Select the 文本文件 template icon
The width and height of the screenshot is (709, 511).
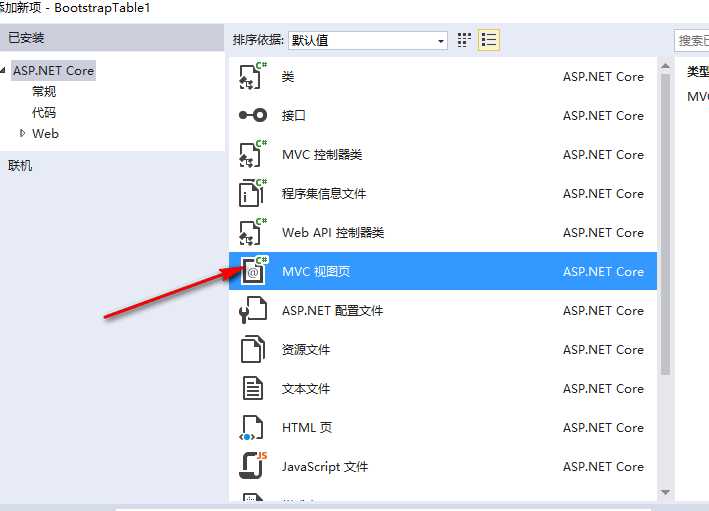(253, 388)
